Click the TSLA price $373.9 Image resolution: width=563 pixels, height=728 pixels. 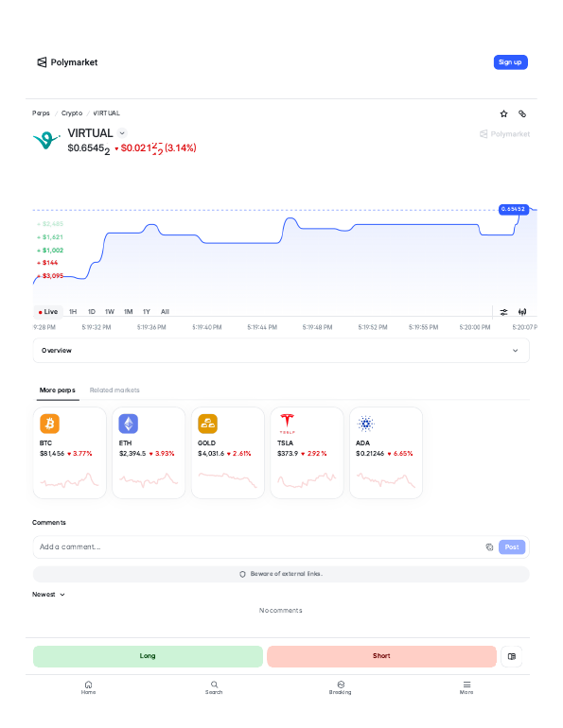[288, 454]
